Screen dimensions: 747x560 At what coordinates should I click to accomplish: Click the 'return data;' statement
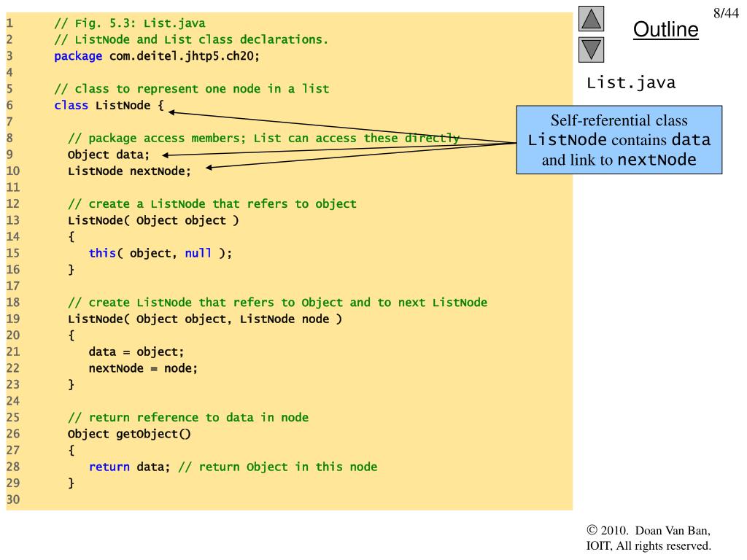(x=129, y=467)
